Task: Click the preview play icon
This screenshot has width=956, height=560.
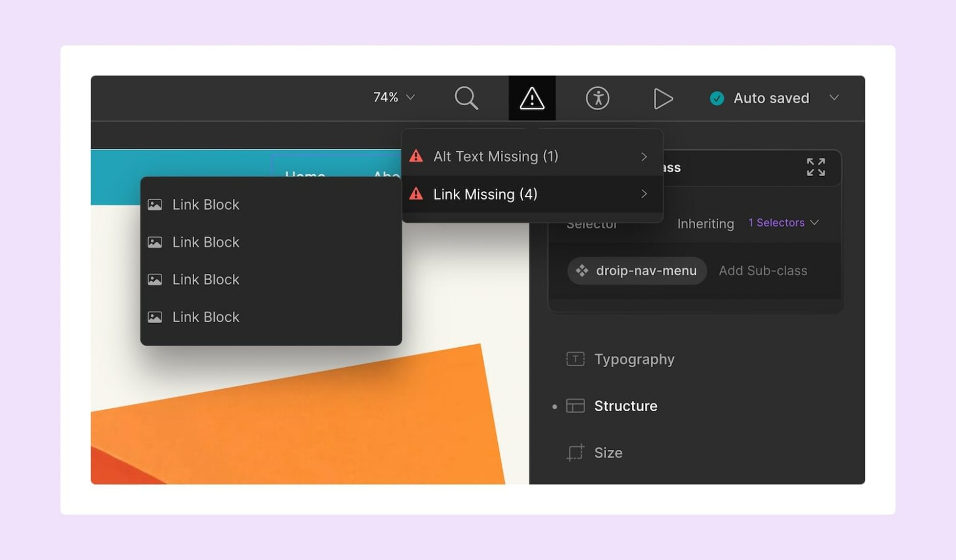Action: pyautogui.click(x=663, y=98)
